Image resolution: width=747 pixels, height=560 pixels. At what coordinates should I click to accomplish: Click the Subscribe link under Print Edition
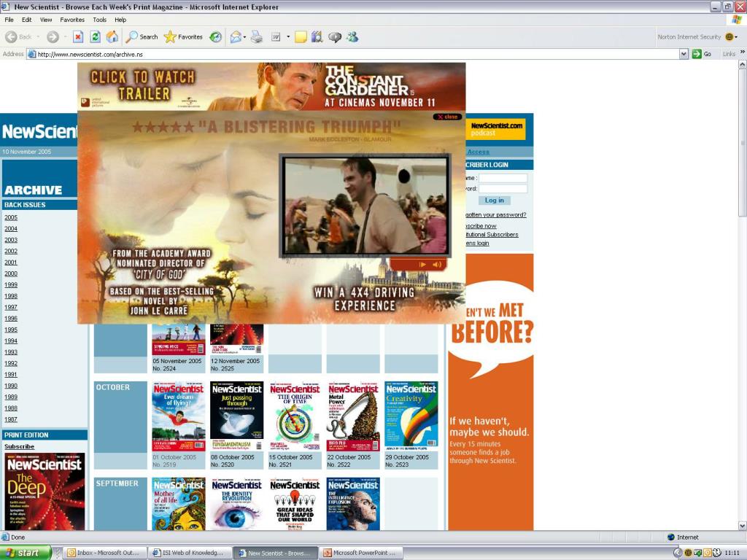[x=20, y=446]
